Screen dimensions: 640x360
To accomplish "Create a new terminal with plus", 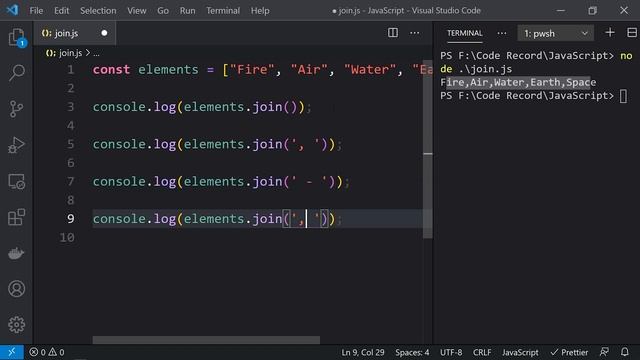I will 610,33.
